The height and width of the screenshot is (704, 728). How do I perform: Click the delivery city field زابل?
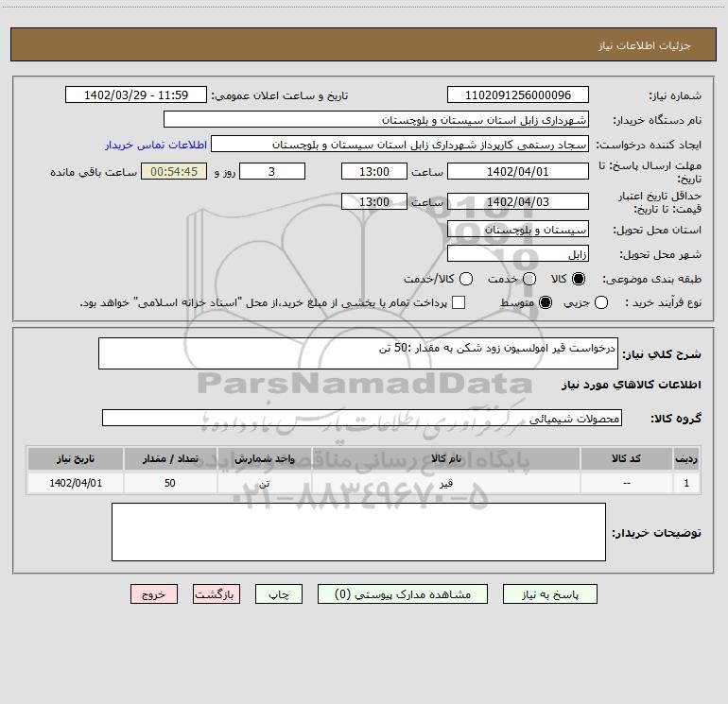518,253
